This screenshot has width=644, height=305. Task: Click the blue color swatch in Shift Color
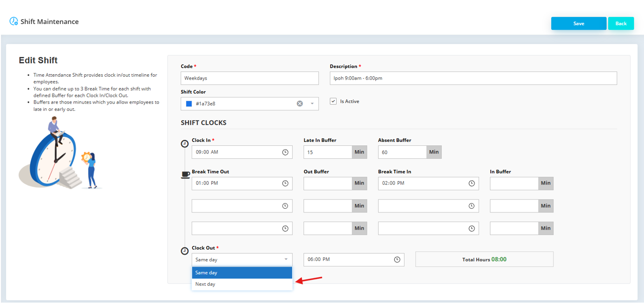(189, 103)
